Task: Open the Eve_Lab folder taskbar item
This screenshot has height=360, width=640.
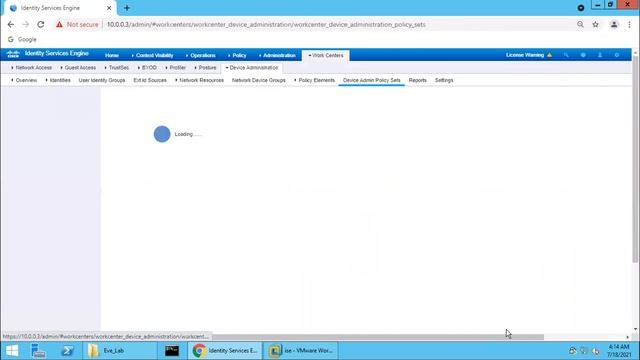Action: pyautogui.click(x=120, y=351)
